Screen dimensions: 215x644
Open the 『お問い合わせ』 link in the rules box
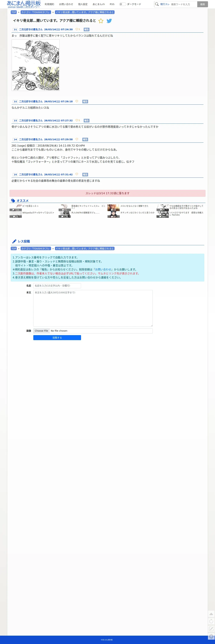[x=103, y=269]
